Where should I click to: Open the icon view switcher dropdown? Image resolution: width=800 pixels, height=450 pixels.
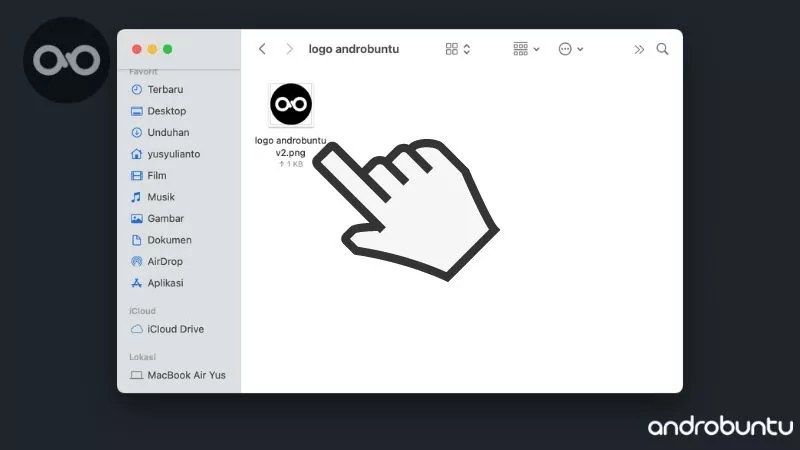click(457, 49)
